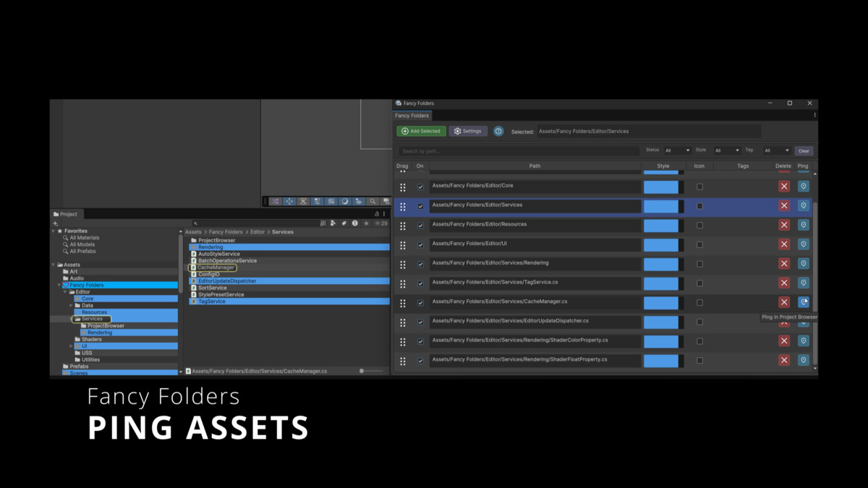Click Editor in the breadcrumb path
This screenshot has width=868, height=488.
[x=258, y=232]
